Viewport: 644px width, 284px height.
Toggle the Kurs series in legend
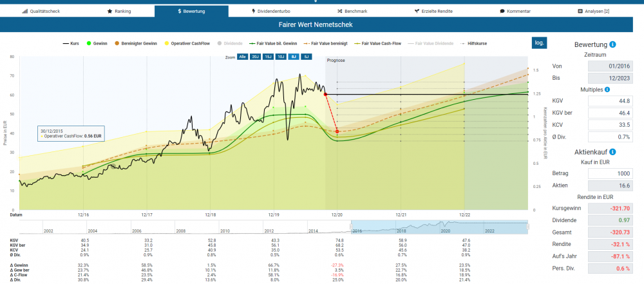70,43
